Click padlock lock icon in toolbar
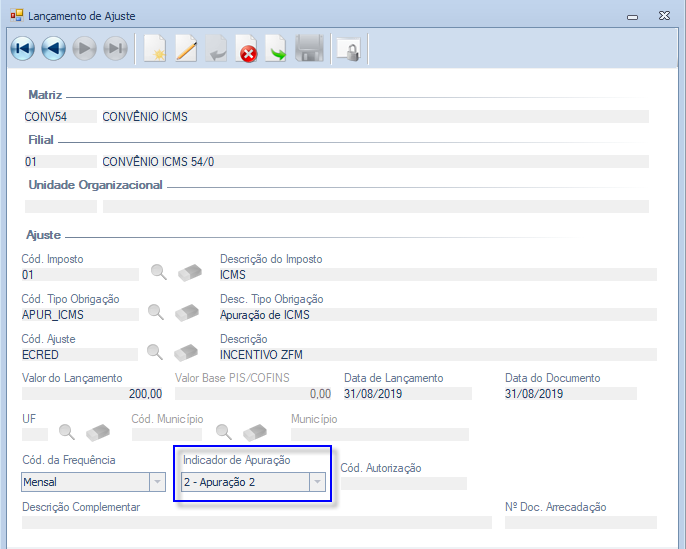686x549 pixels. tap(349, 49)
